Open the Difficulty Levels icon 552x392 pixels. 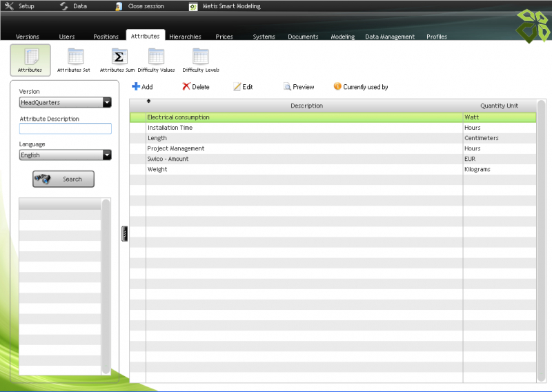[201, 57]
